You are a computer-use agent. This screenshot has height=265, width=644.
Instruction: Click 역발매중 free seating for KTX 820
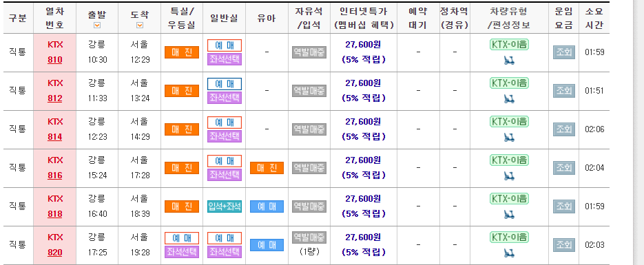point(309,237)
